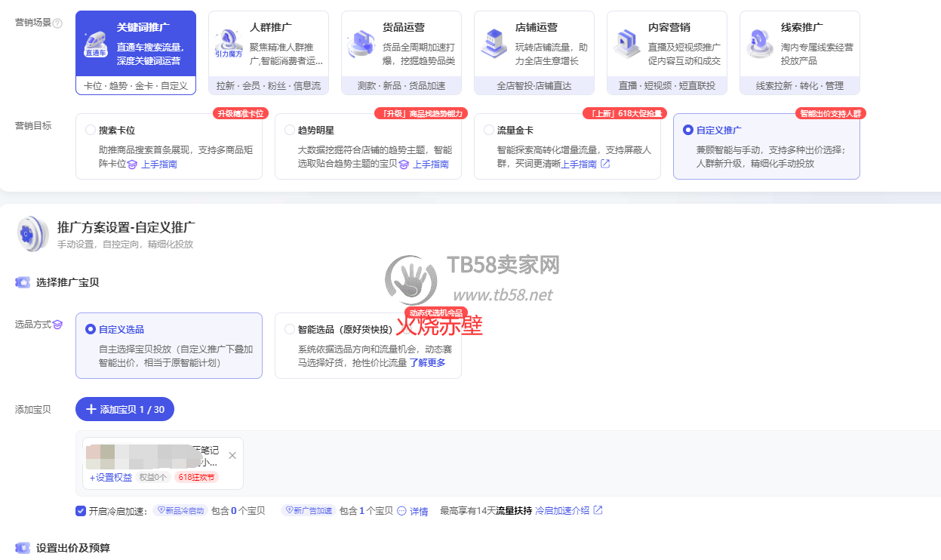Select the 流量金卡 radio option

[x=489, y=130]
